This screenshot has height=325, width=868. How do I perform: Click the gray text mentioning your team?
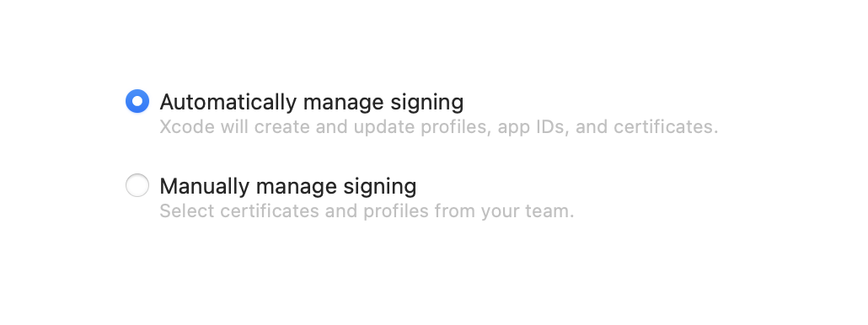(x=367, y=211)
